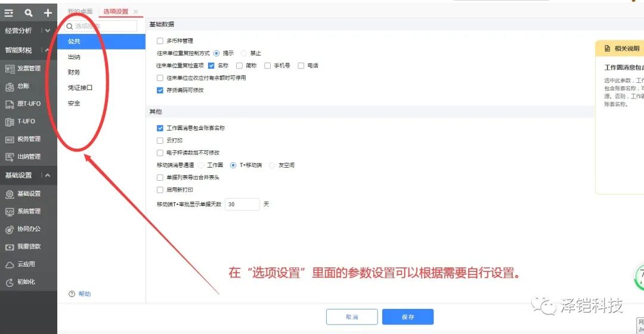Click the 其他 section header
This screenshot has width=644, height=334.
click(x=156, y=112)
